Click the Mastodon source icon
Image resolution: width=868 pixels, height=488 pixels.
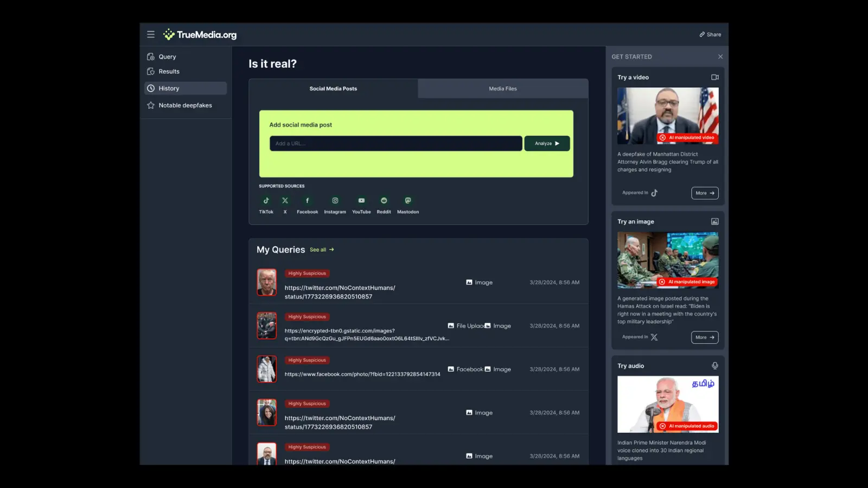(408, 201)
